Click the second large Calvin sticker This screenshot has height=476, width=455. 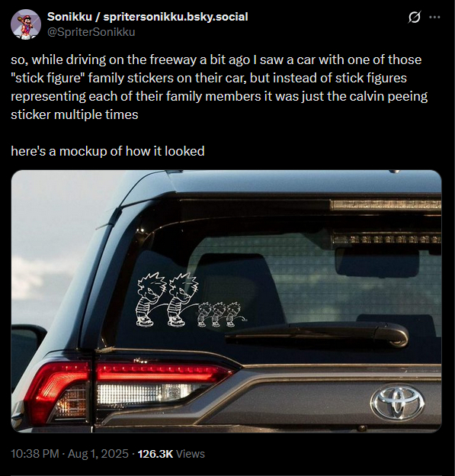click(183, 300)
